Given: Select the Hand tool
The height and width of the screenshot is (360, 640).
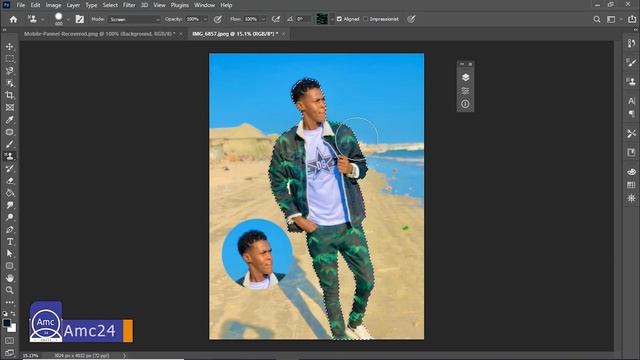Looking at the screenshot, I should tap(9, 278).
